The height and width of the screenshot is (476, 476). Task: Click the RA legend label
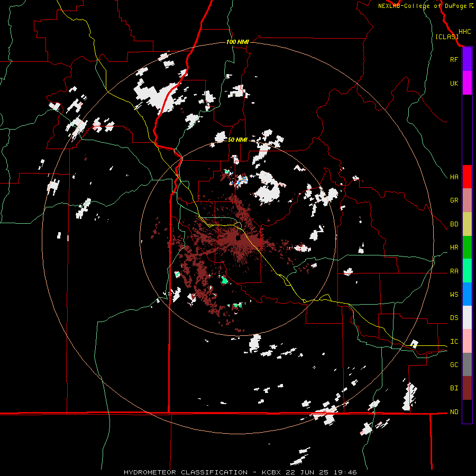click(454, 271)
